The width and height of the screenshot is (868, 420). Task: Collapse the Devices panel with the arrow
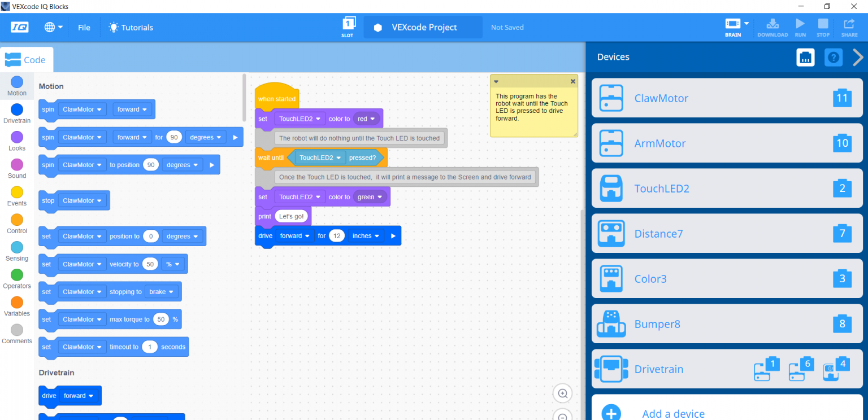click(858, 57)
